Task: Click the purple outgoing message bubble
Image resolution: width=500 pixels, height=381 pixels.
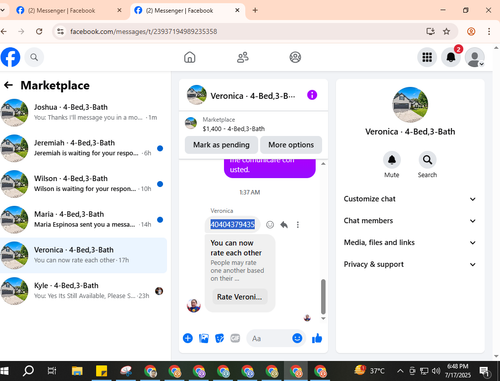Action: click(270, 169)
